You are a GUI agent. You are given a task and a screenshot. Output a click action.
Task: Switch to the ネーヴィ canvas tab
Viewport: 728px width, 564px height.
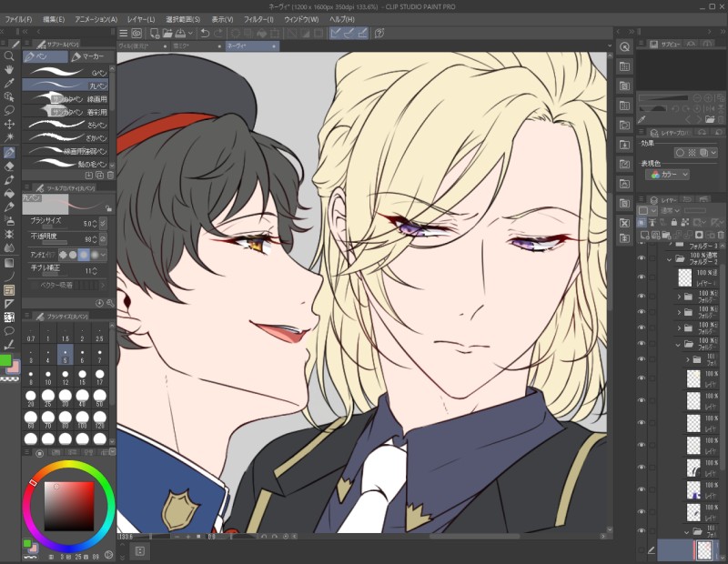[x=252, y=46]
